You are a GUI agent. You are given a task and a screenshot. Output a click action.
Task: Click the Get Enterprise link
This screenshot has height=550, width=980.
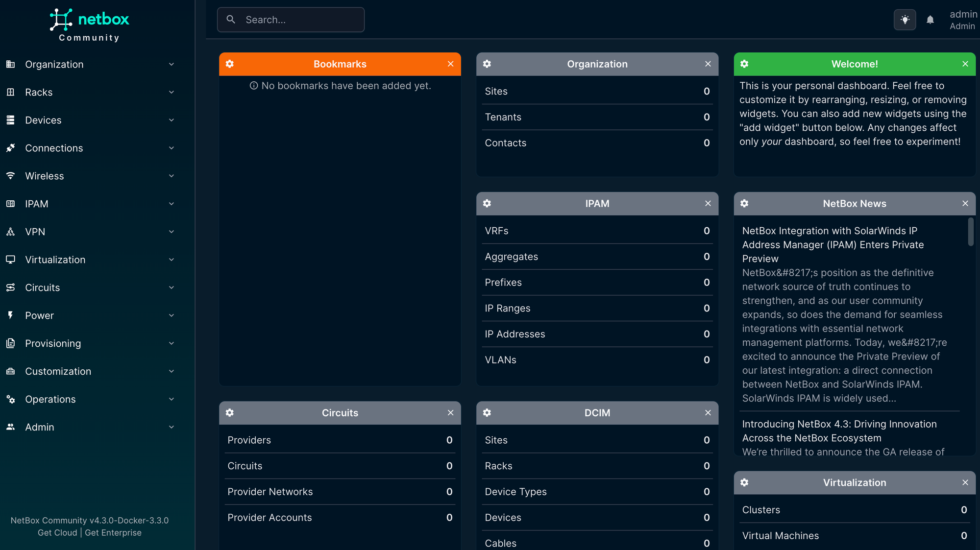coord(113,533)
